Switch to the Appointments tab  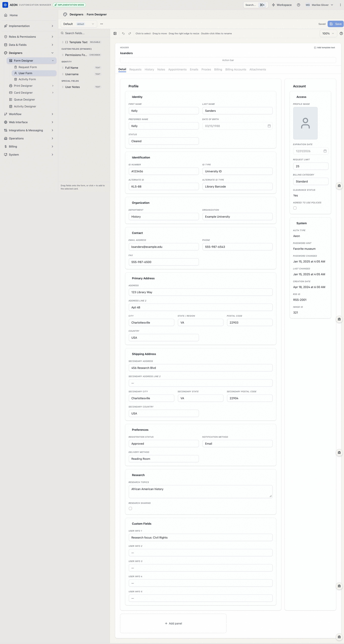[x=177, y=69]
